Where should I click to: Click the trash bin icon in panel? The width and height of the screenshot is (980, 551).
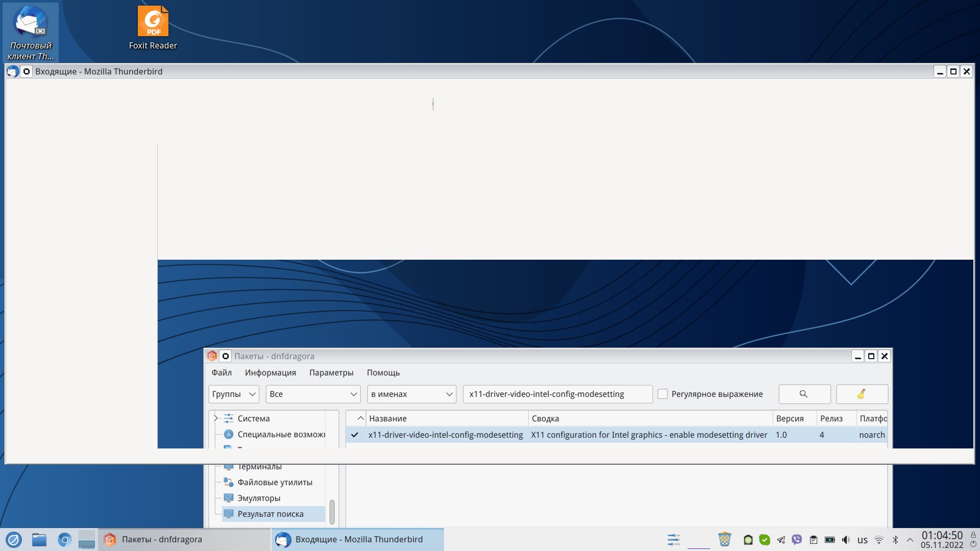(724, 539)
